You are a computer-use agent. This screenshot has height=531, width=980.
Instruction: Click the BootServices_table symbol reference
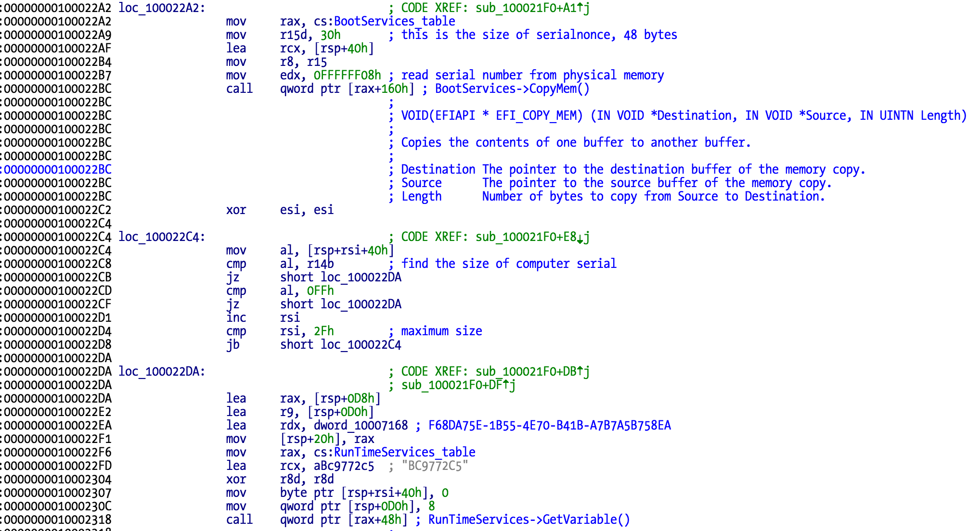(x=394, y=21)
